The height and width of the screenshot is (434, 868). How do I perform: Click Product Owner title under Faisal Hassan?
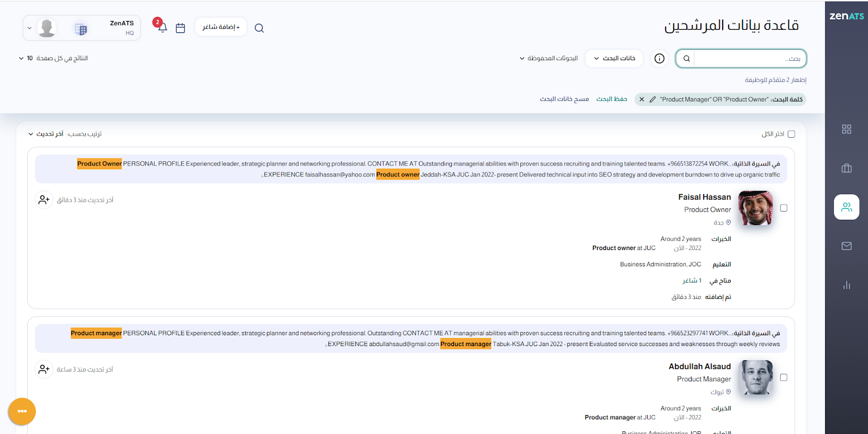[x=707, y=209]
